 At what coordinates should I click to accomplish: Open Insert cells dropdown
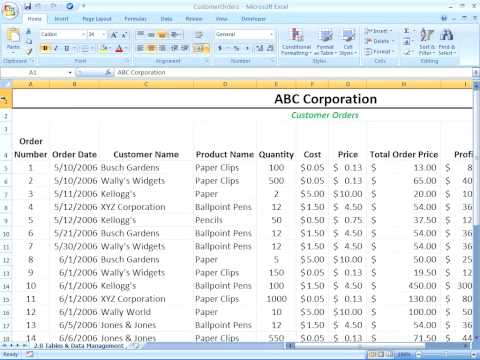click(378, 31)
